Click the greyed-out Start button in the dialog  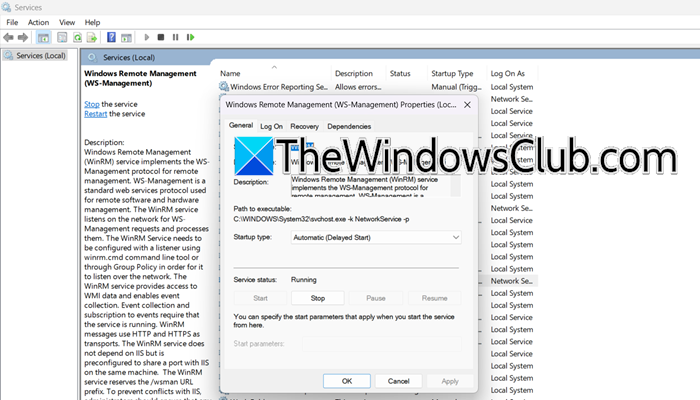point(260,298)
